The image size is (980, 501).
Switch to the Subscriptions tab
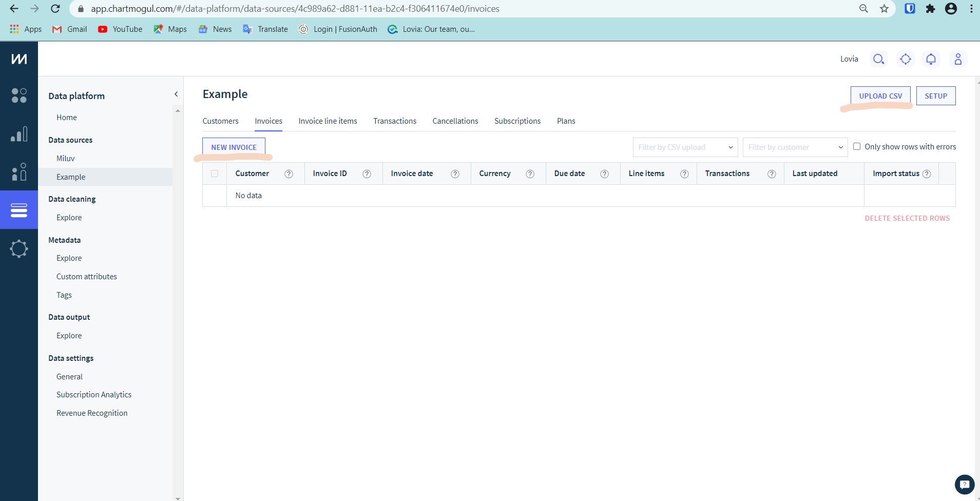517,121
